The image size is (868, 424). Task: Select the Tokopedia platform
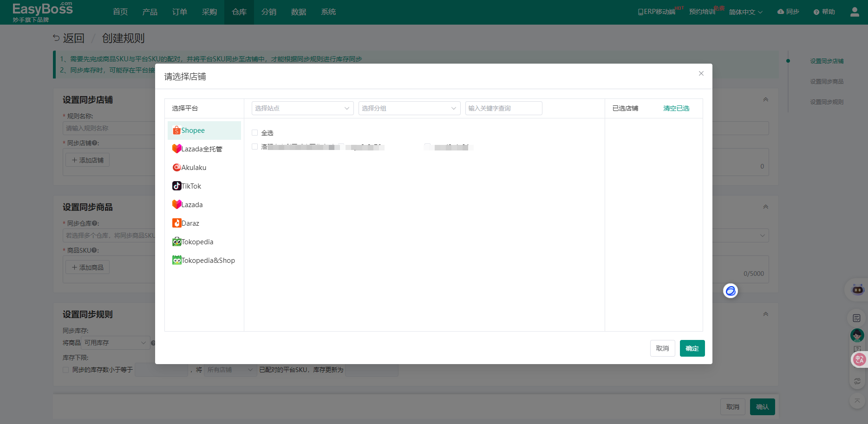(204, 242)
